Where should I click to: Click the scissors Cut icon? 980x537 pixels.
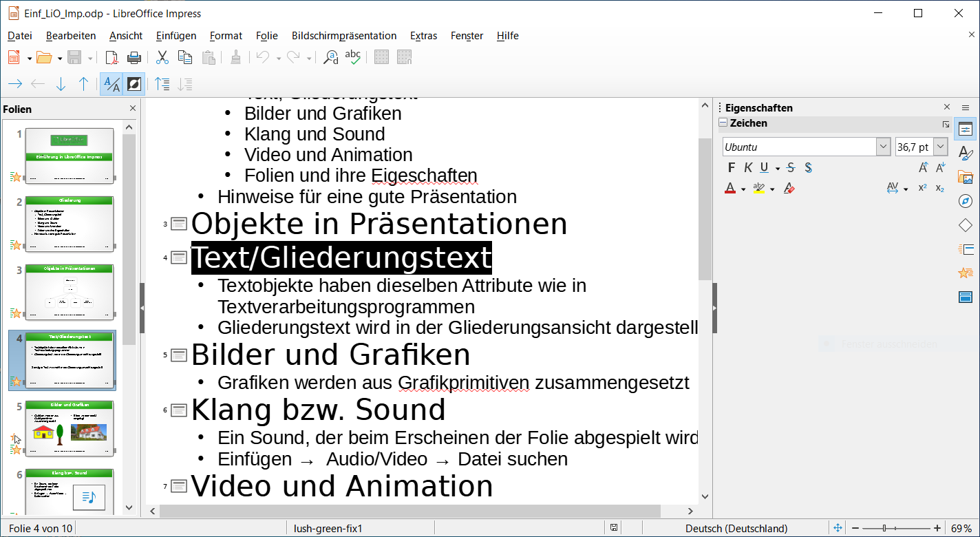point(162,58)
